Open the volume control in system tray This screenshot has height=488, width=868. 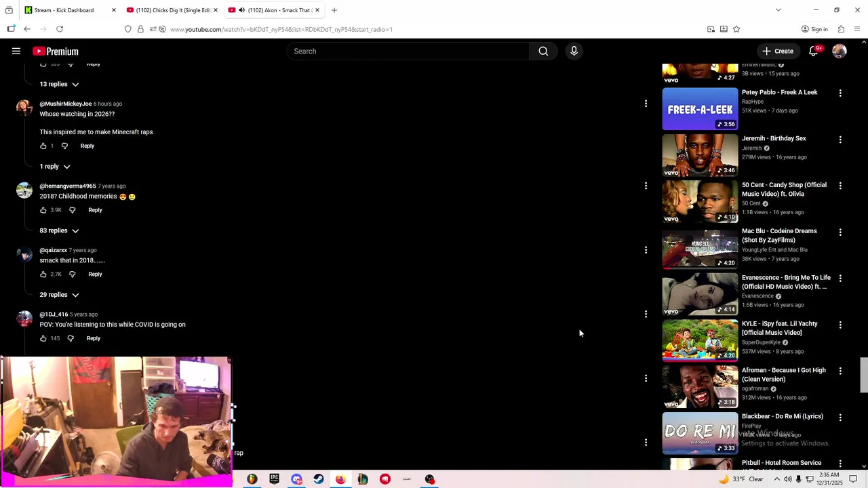787,479
